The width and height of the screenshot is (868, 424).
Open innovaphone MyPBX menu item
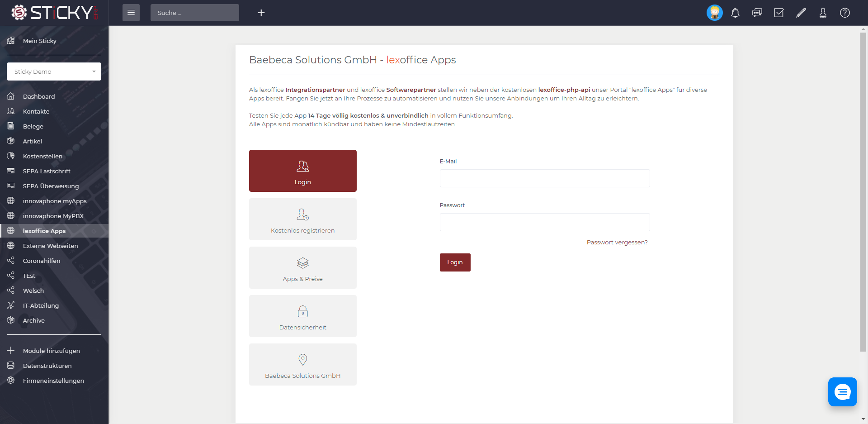(54, 216)
